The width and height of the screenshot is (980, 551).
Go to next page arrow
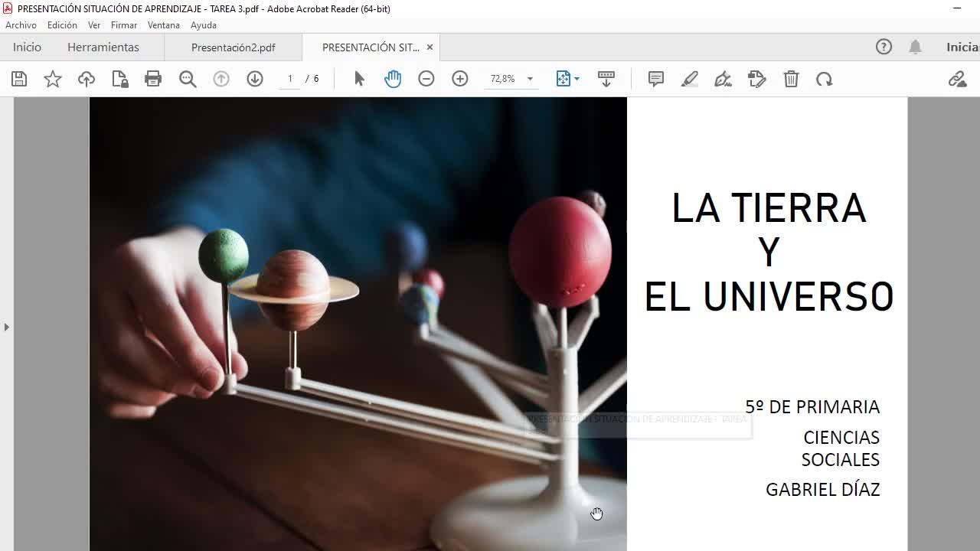[255, 79]
